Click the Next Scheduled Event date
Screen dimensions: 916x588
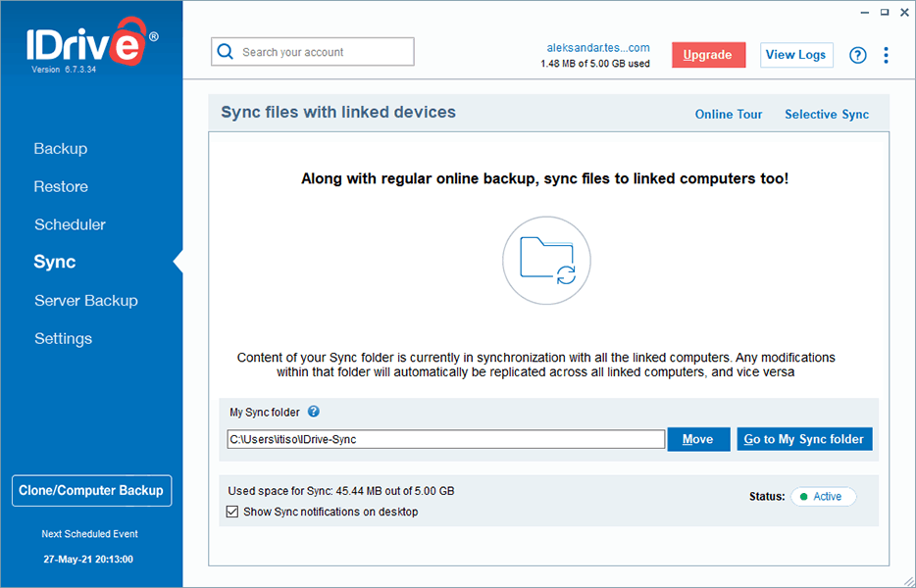[88, 559]
